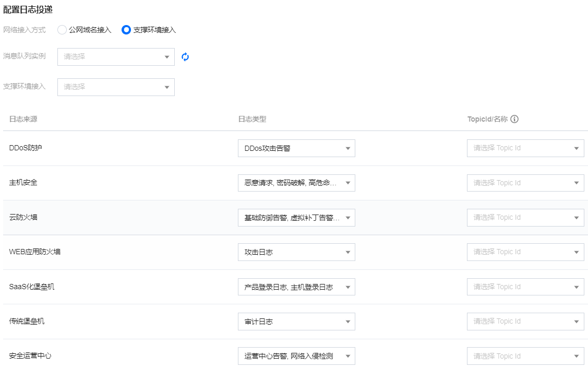The image size is (588, 368).
Task: Choose Topic Id for 云防火墙 row
Action: pos(525,218)
